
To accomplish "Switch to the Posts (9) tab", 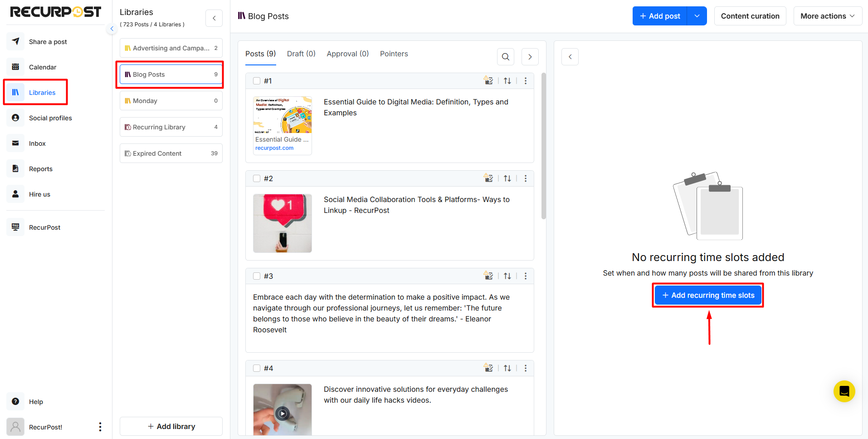I will tap(261, 54).
